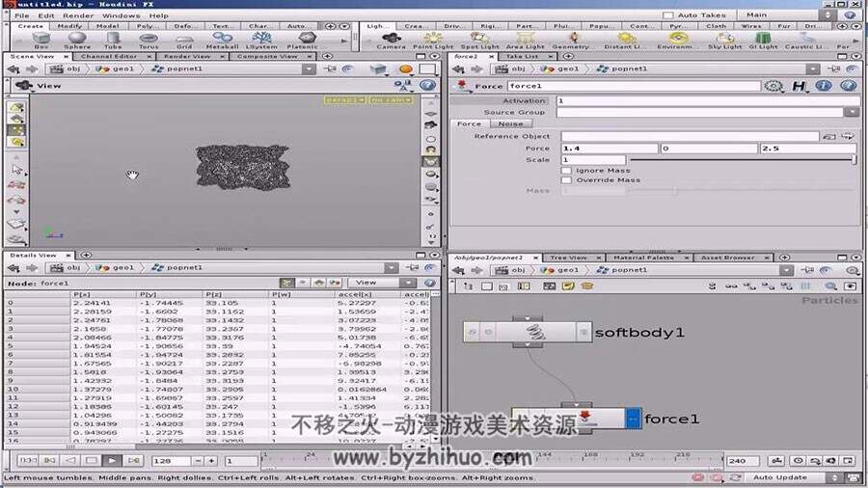The width and height of the screenshot is (868, 488).
Task: Open the parameter pane path dropdown
Action: pos(813,69)
